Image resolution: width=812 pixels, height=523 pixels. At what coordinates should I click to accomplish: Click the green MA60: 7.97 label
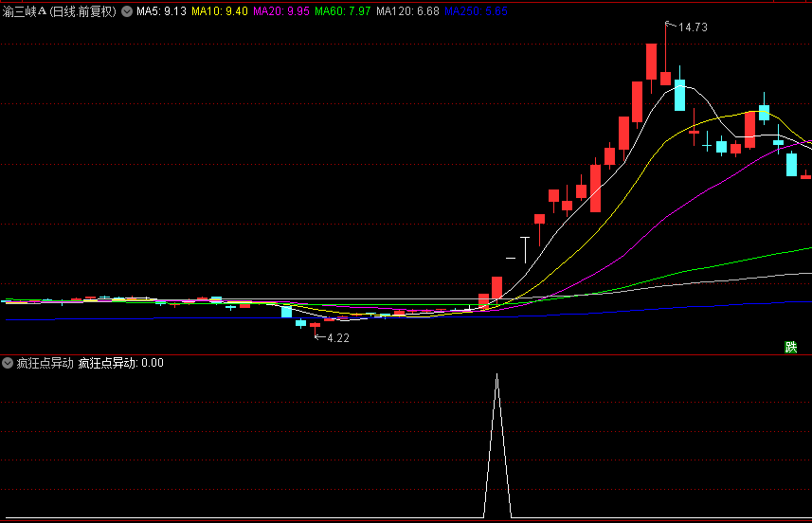click(x=343, y=12)
